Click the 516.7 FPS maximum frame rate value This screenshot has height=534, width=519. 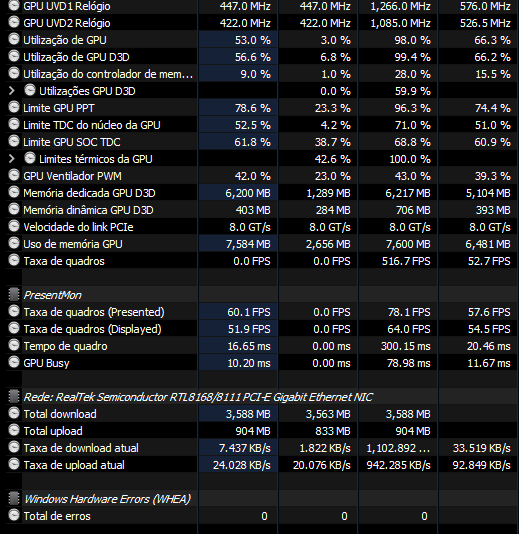[406, 261]
